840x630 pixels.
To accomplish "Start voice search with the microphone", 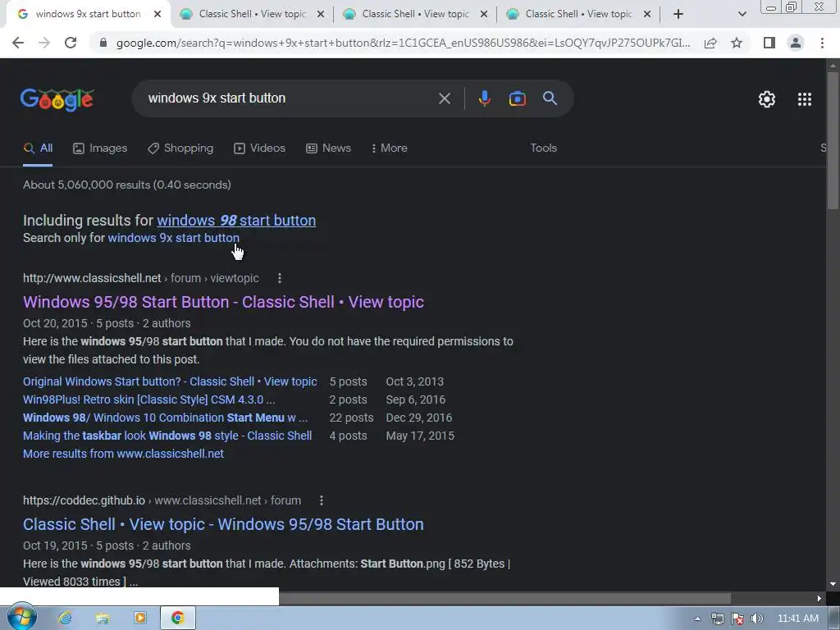I will click(x=484, y=98).
